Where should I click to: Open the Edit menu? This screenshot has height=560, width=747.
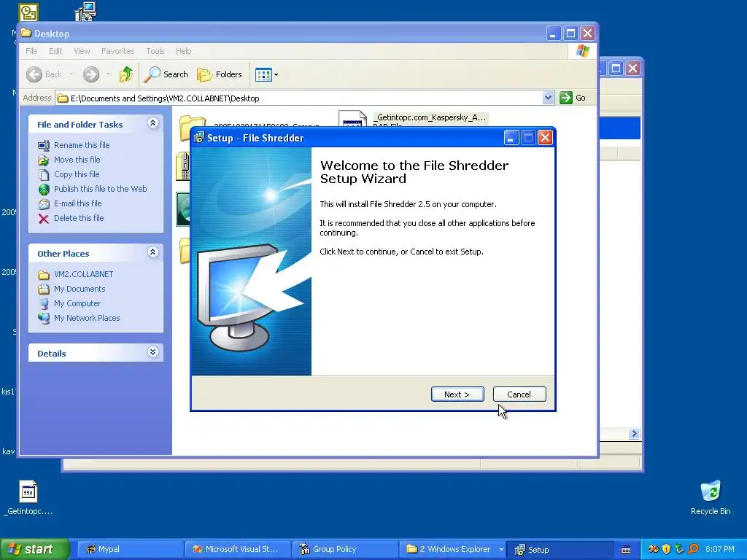click(55, 51)
